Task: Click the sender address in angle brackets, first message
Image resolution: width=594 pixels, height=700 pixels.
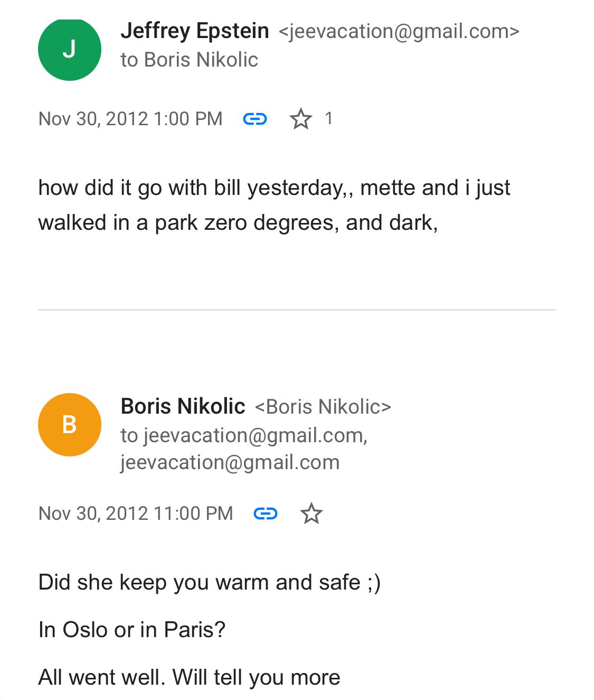Action: click(399, 32)
